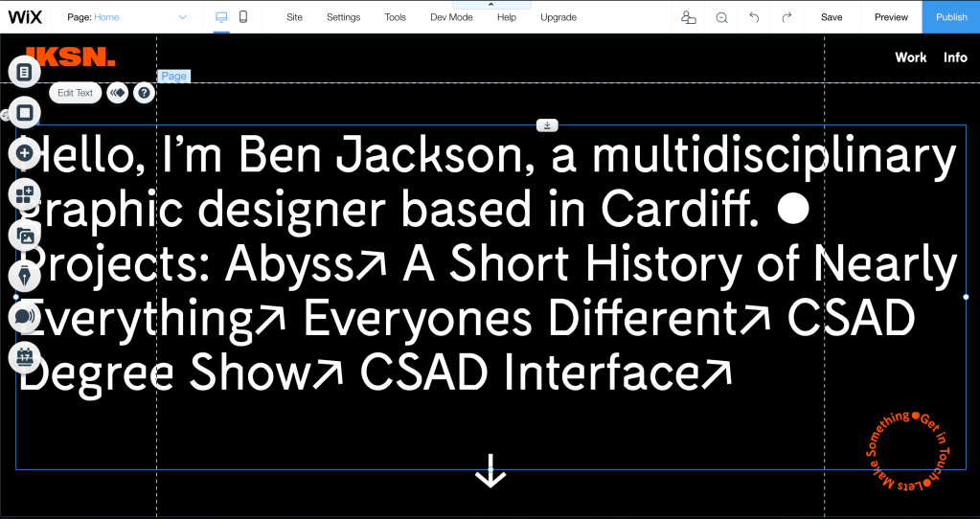
Task: Switch to desktop editor view
Action: tap(221, 17)
